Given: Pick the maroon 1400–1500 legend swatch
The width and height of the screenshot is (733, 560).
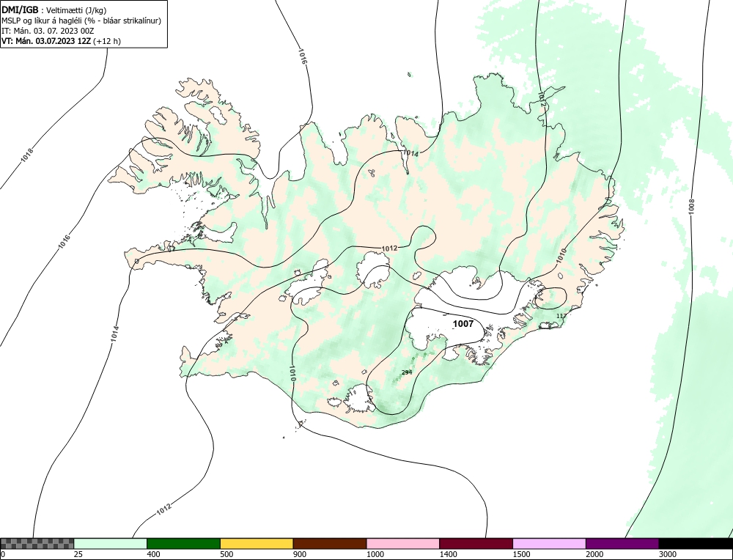Looking at the screenshot, I should pos(476,544).
